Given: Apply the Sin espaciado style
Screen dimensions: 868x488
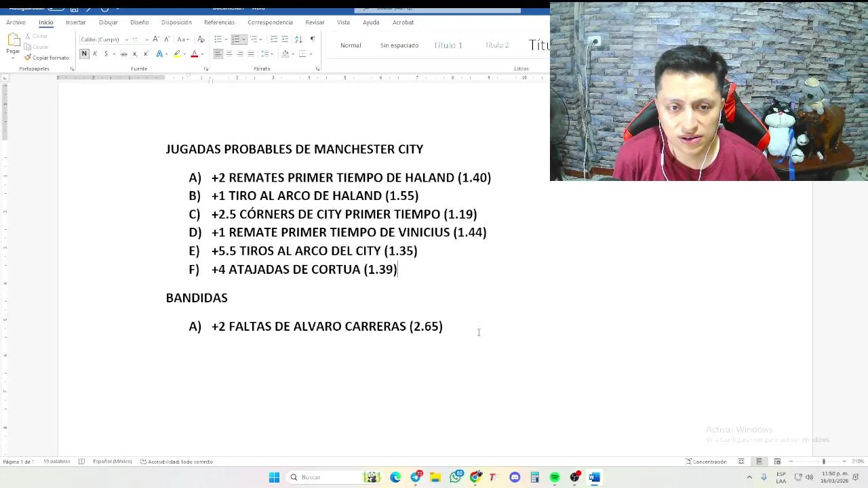Looking at the screenshot, I should coord(399,45).
